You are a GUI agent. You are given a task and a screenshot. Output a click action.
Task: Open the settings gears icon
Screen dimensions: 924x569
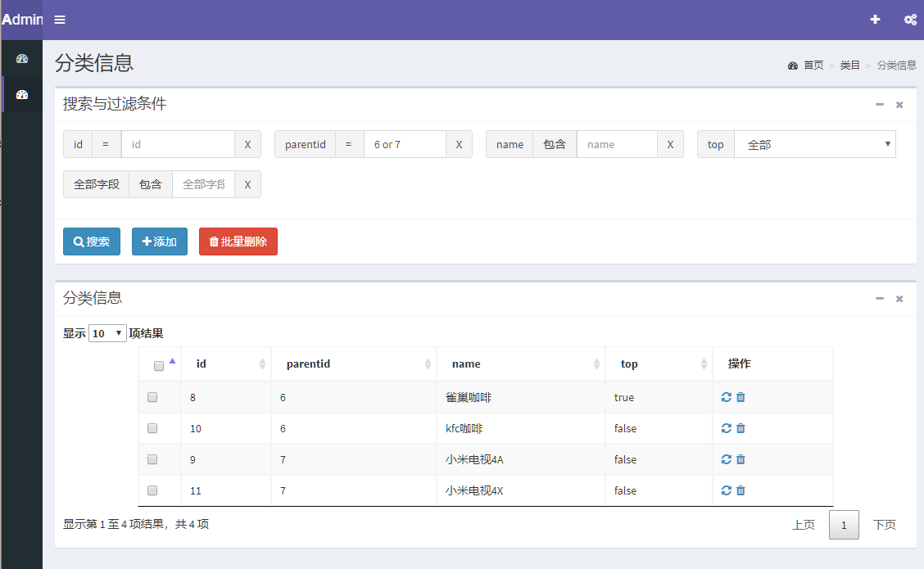[x=910, y=20]
